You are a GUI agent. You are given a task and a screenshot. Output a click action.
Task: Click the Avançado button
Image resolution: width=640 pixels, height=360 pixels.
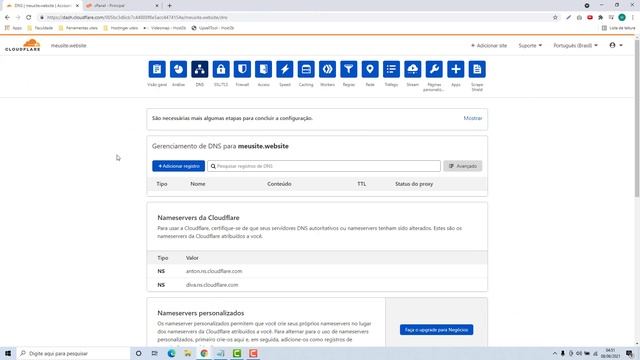coord(463,166)
